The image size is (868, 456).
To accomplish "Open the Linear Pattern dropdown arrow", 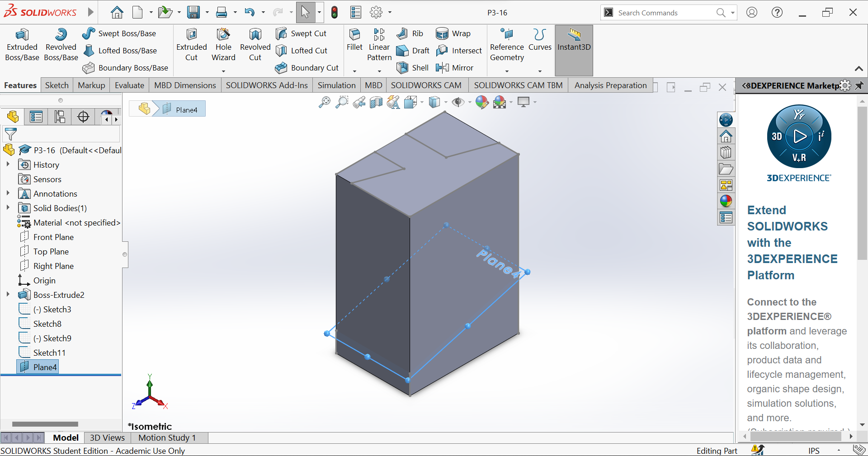I will tap(379, 70).
